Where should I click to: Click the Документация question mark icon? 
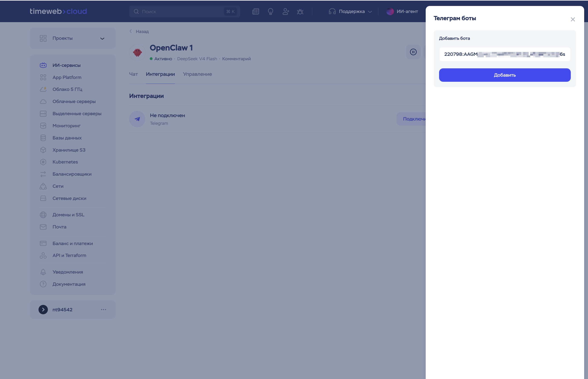point(43,284)
